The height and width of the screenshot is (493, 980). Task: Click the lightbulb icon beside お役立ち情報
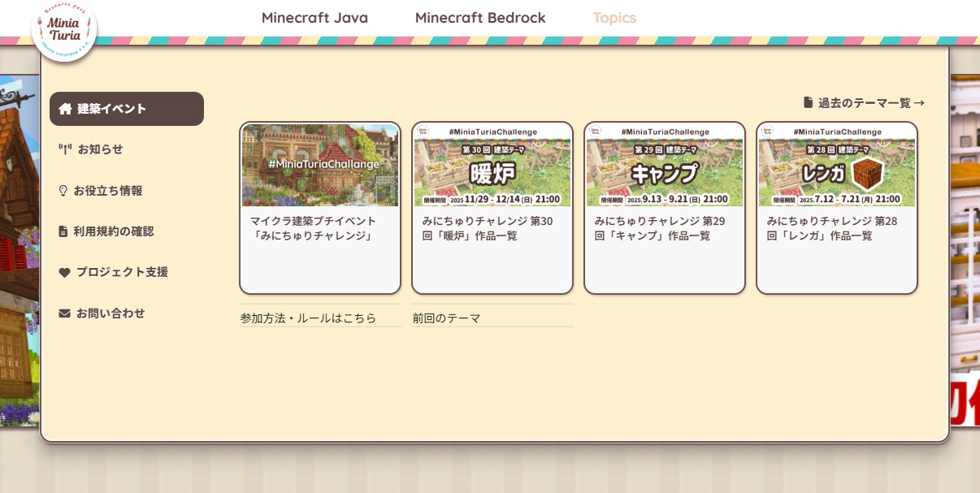(x=63, y=190)
